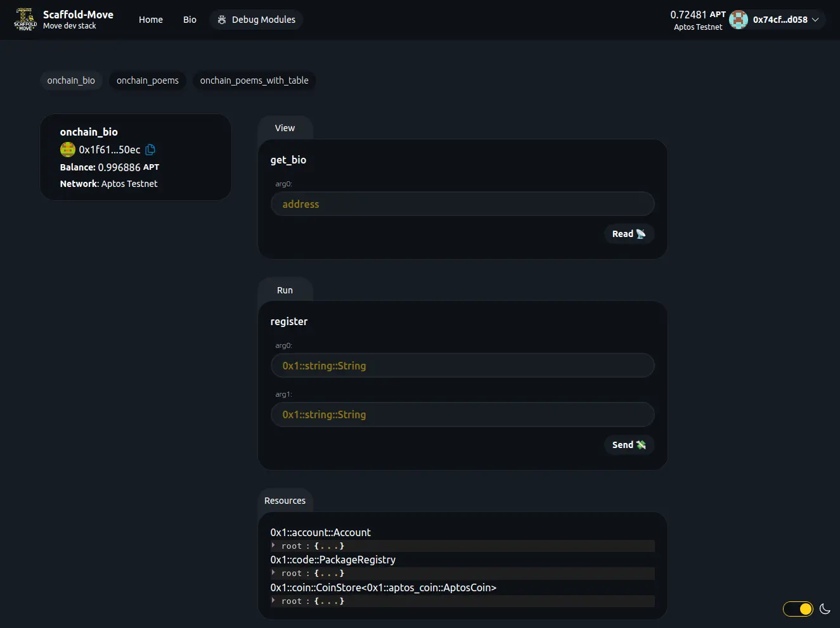Click the bug icon beside Debug Modules
Viewport: 840px width, 628px height.
point(222,20)
